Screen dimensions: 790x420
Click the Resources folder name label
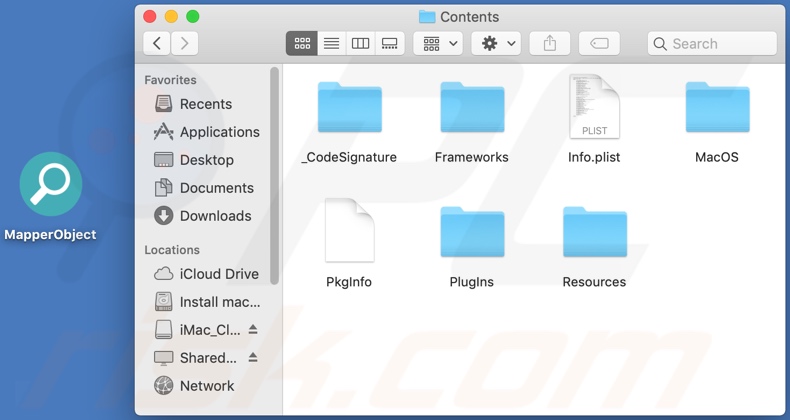click(594, 282)
